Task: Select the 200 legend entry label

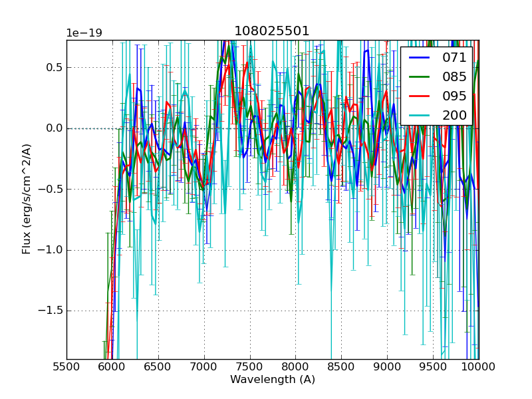Action: tap(454, 115)
